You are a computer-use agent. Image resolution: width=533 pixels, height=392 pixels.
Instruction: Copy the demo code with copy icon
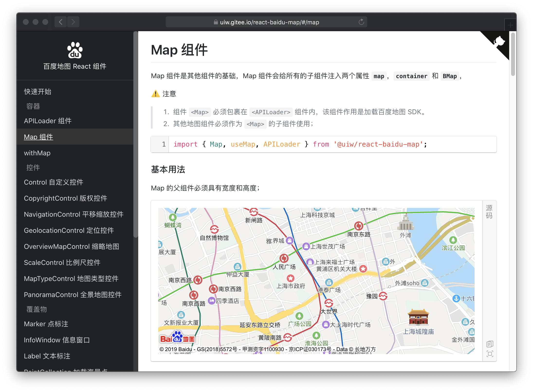click(490, 344)
